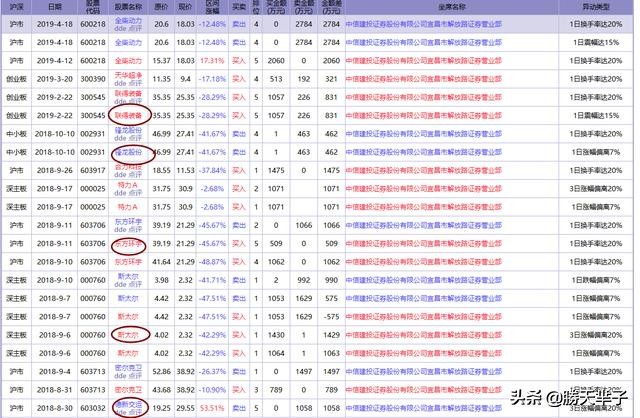Click the -10.90% change value
This screenshot has height=418, width=640.
(x=212, y=390)
